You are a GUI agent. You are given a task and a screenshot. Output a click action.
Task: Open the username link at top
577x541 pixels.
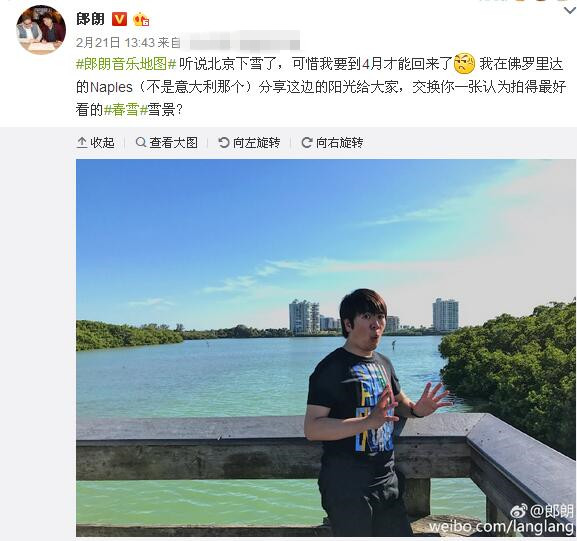91,19
